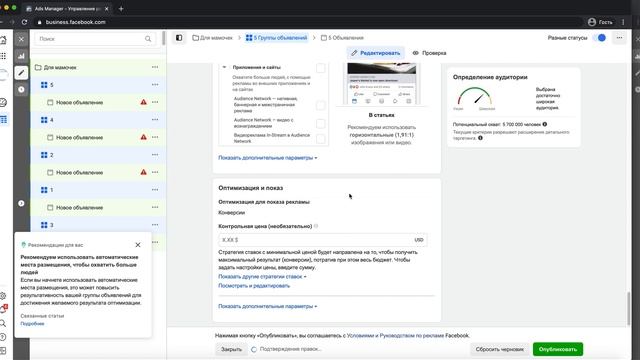Open options menu for ad set 5

click(x=155, y=85)
